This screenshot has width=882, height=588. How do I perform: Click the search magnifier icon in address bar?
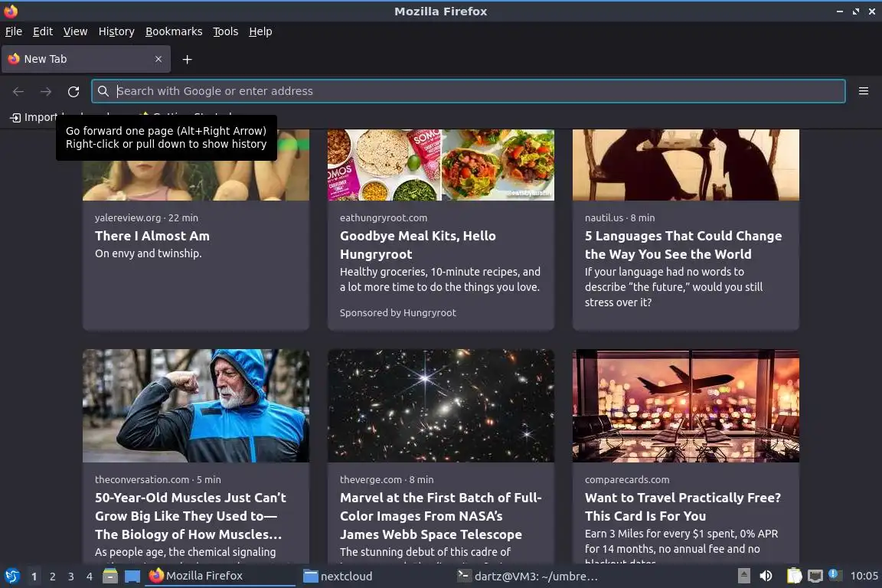[103, 91]
